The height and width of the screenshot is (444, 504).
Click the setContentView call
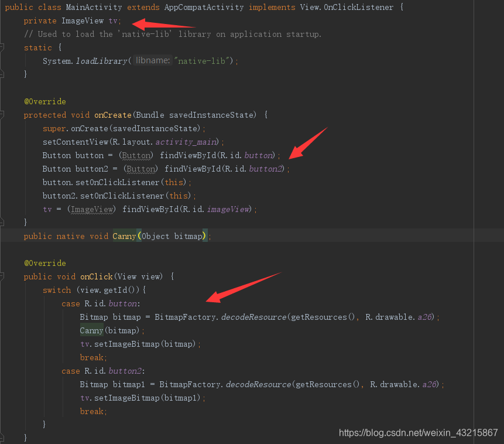(76, 142)
